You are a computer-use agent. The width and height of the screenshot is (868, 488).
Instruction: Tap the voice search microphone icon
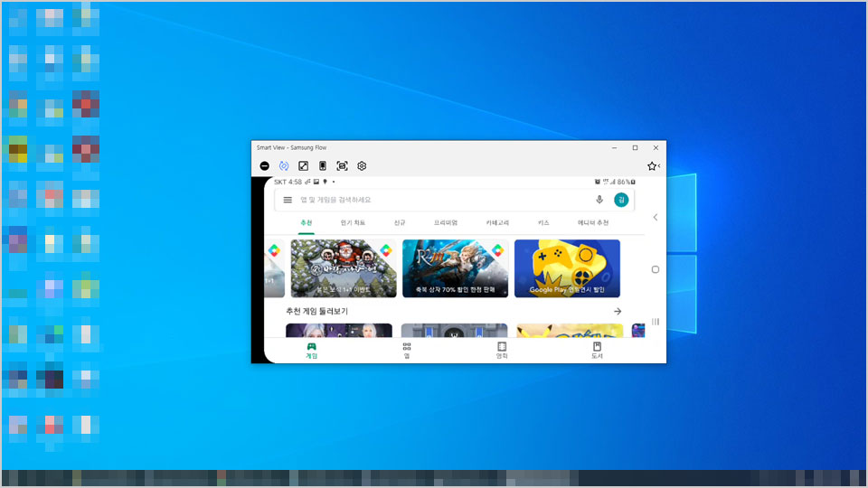pyautogui.click(x=599, y=200)
